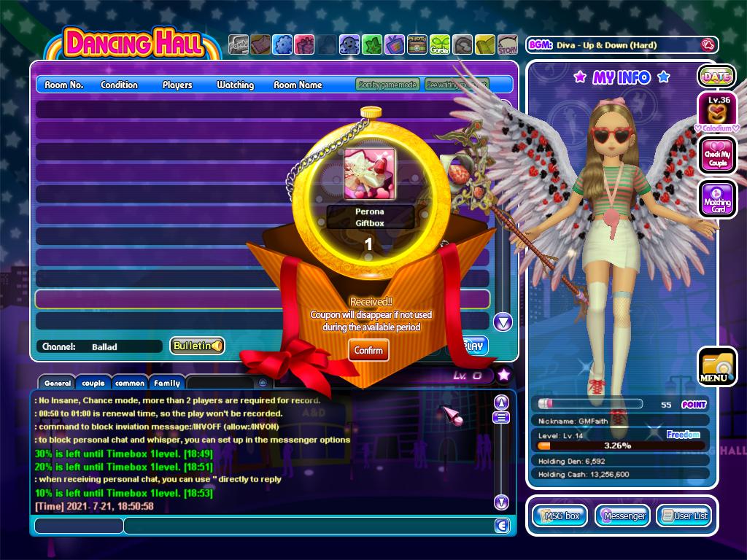Viewport: 747px width, 560px height.
Task: Toggle Sort by game mode
Action: 387,85
